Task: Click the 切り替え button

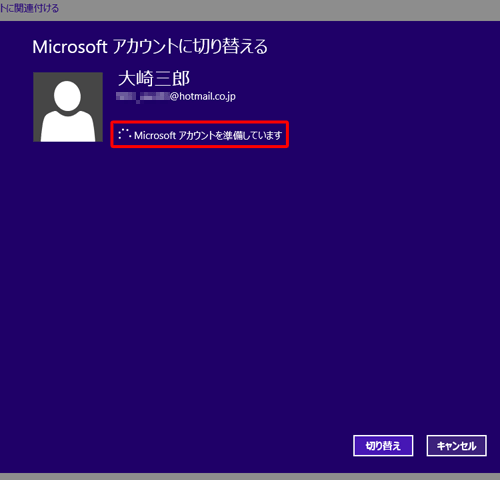Action: (x=383, y=446)
